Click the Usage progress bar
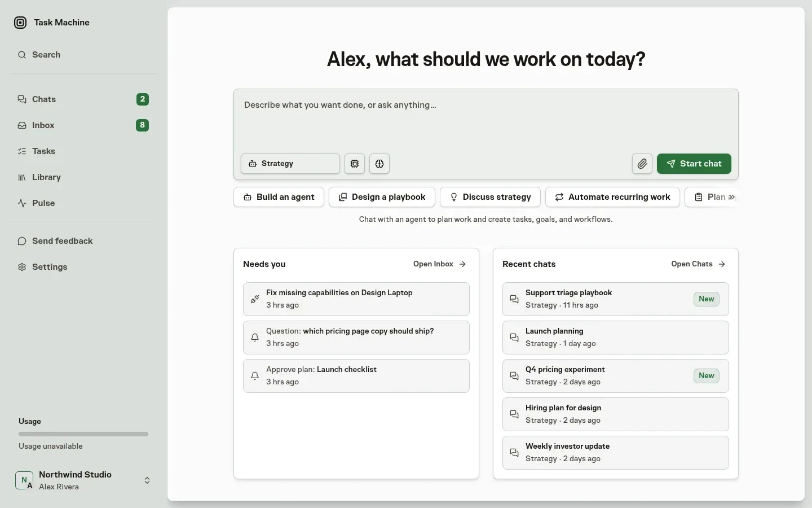The image size is (812, 508). pyautogui.click(x=83, y=434)
